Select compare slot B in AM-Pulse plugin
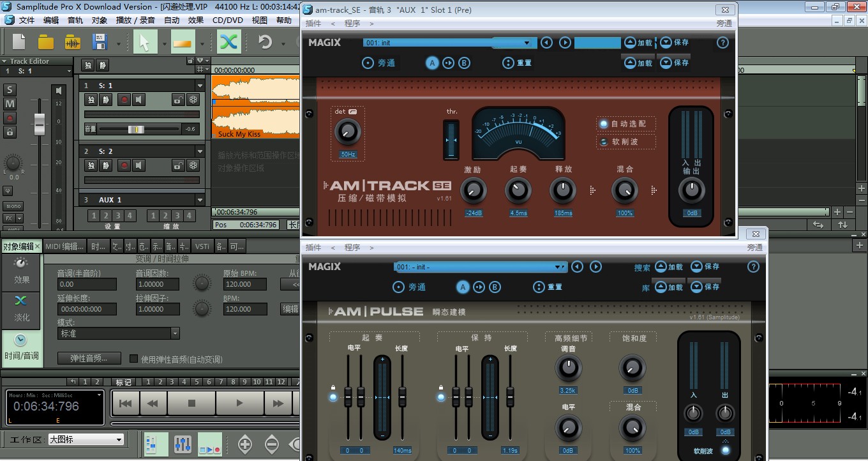The height and width of the screenshot is (461, 868). coord(495,287)
